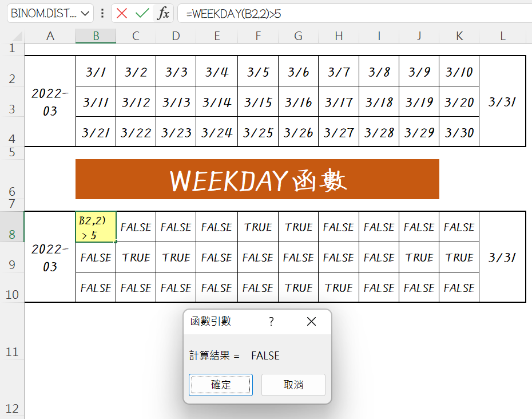This screenshot has height=419, width=532.
Task: Click cell containing date 3/26
Action: [x=298, y=132]
